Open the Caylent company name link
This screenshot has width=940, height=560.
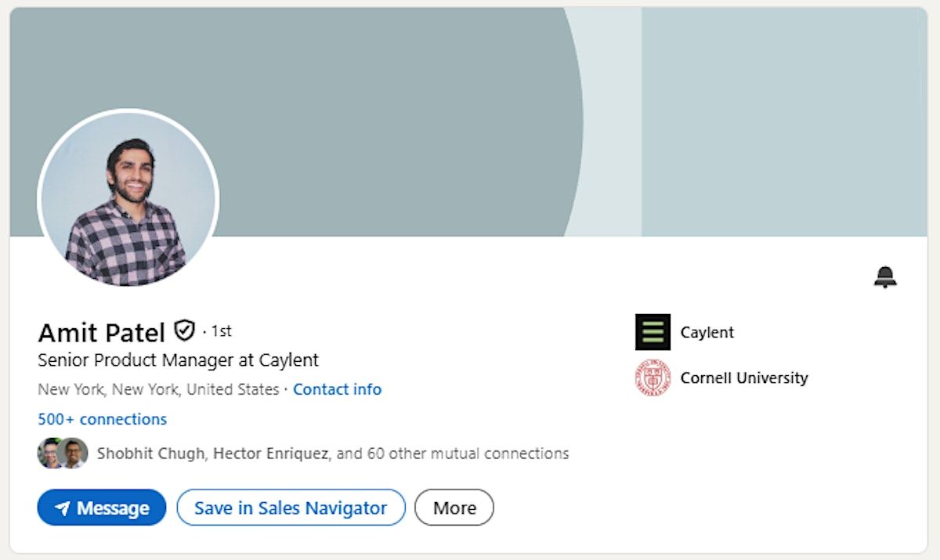707,332
